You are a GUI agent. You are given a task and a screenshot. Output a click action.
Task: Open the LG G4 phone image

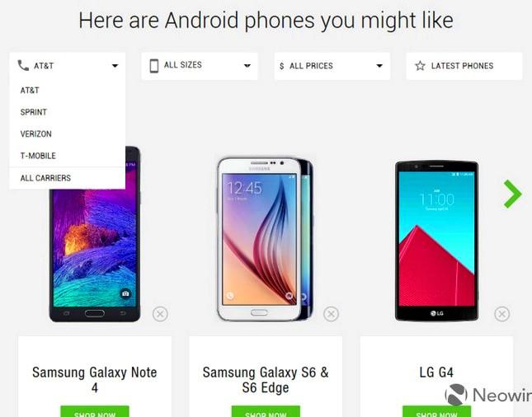click(436, 241)
